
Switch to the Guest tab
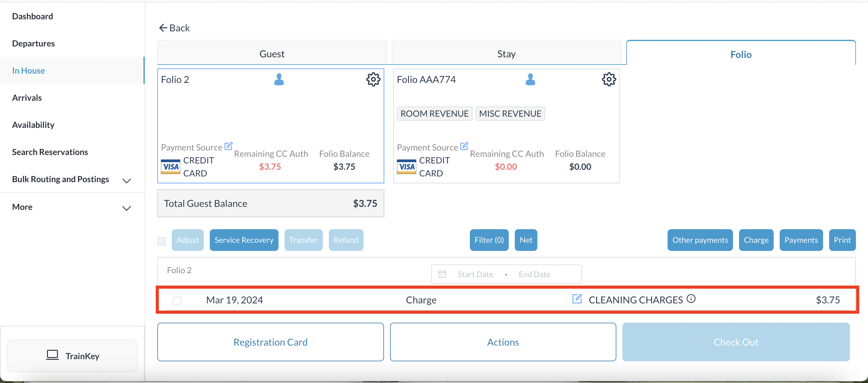(272, 54)
